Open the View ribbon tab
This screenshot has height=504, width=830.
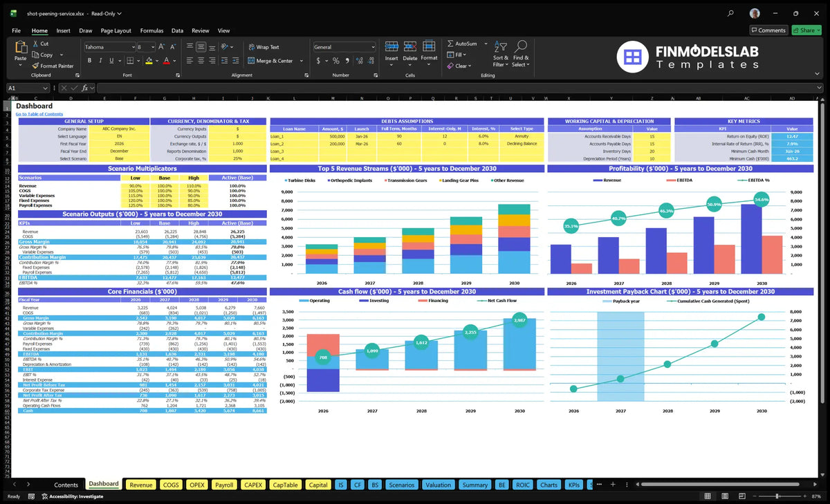223,30
